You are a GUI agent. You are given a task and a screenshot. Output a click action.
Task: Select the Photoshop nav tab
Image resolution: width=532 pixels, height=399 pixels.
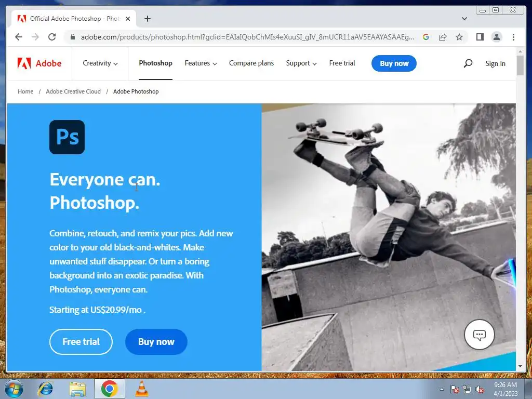155,63
